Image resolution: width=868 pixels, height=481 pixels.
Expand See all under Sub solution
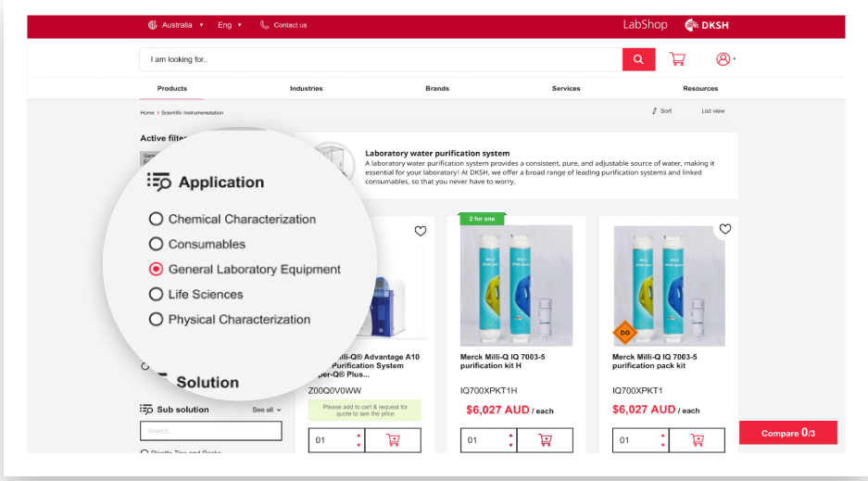tap(267, 410)
